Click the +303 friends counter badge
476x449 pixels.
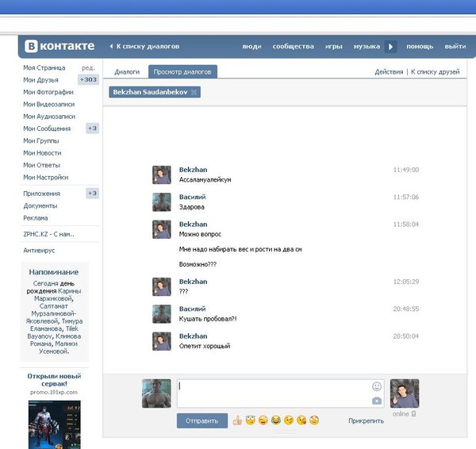click(x=88, y=80)
